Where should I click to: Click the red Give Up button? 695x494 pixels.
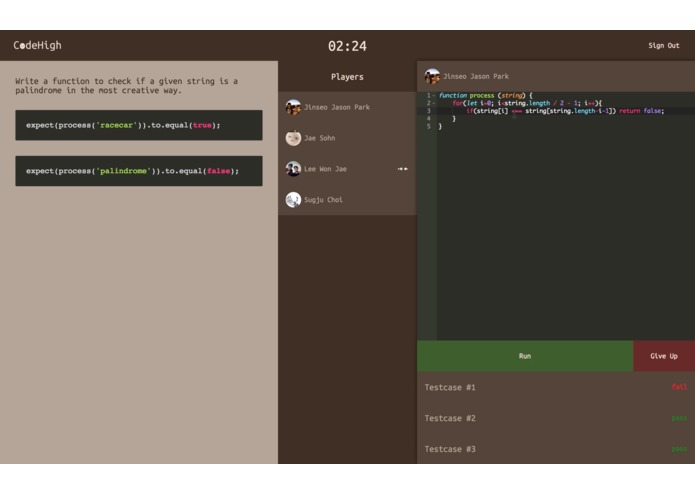coord(664,356)
